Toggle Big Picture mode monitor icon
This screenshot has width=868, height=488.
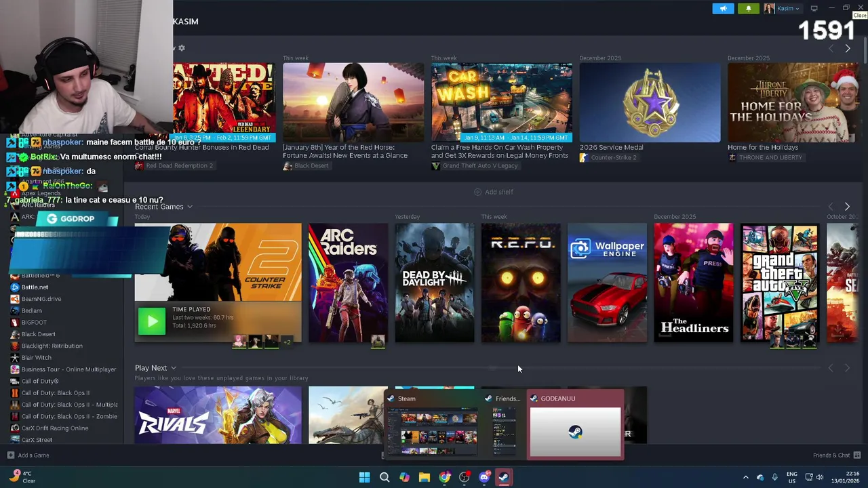(814, 8)
